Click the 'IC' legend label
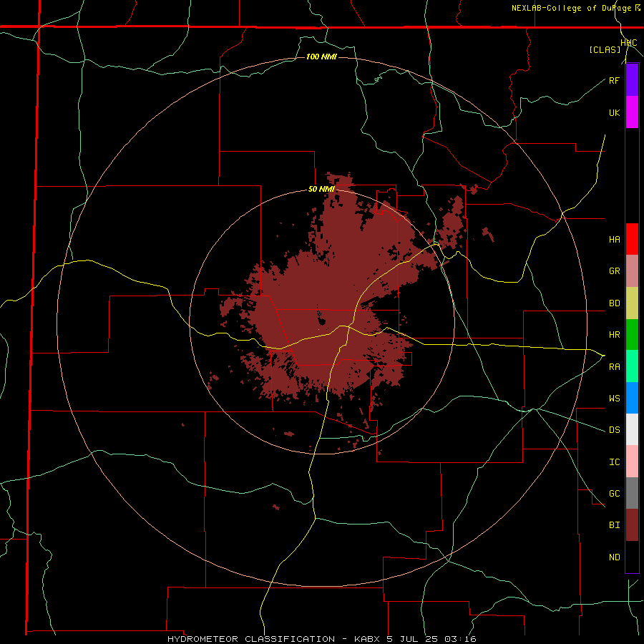This screenshot has width=644, height=644. 614,462
